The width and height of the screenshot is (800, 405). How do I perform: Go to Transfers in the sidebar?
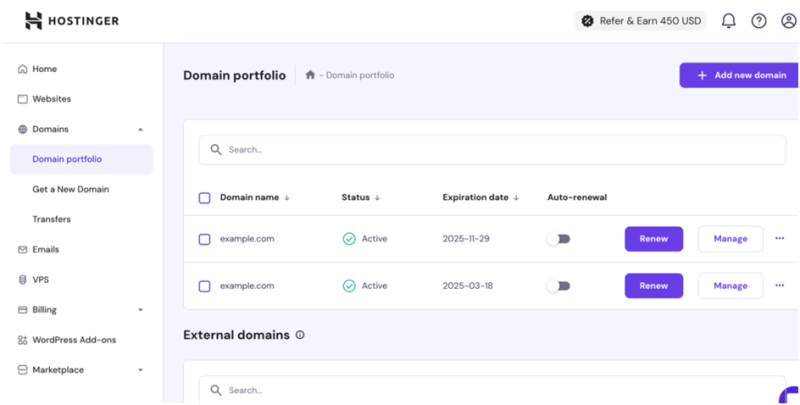tap(51, 219)
